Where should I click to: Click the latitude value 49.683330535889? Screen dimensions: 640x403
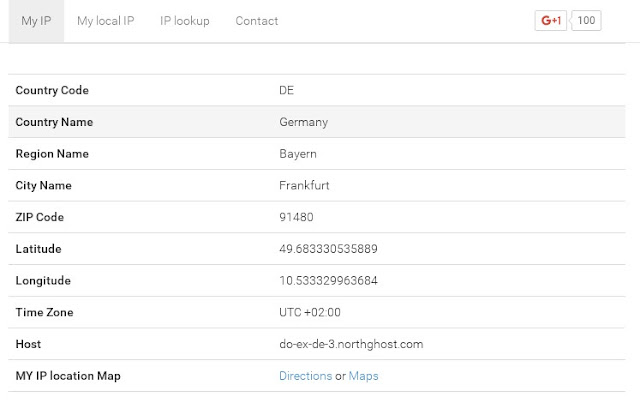(328, 249)
